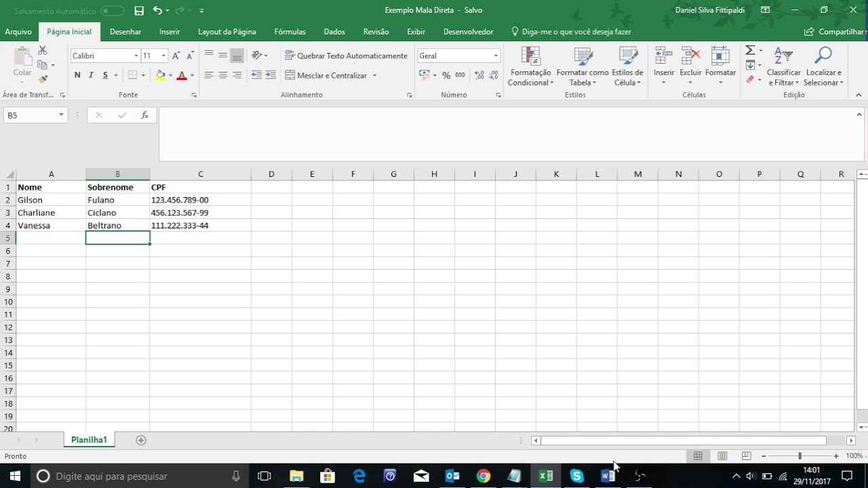The image size is (868, 488).
Task: Click the red font color icon
Action: click(x=181, y=75)
